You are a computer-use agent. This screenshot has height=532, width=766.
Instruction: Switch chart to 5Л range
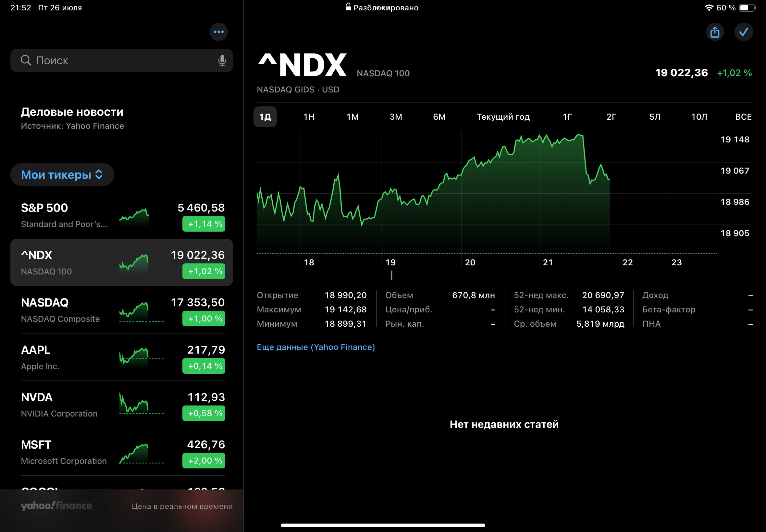[655, 117]
